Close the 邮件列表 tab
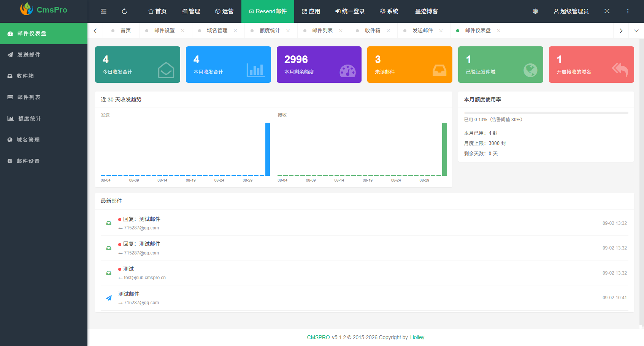This screenshot has width=644, height=346. tap(341, 31)
